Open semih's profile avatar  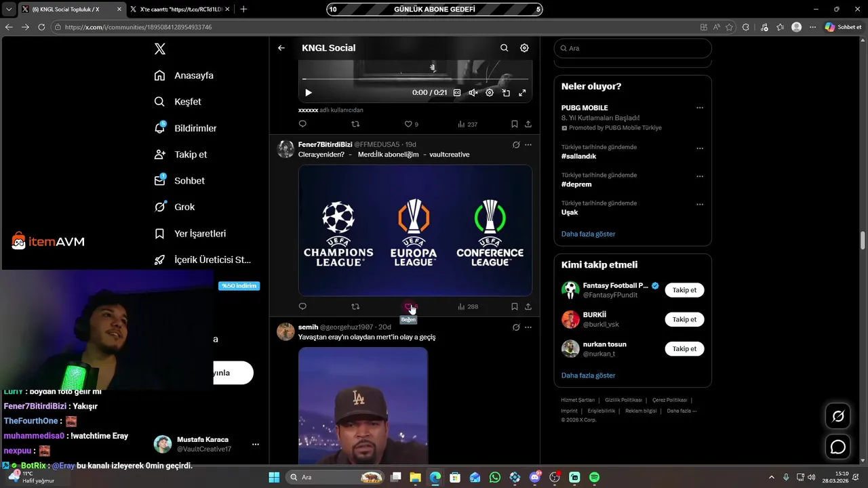285,331
